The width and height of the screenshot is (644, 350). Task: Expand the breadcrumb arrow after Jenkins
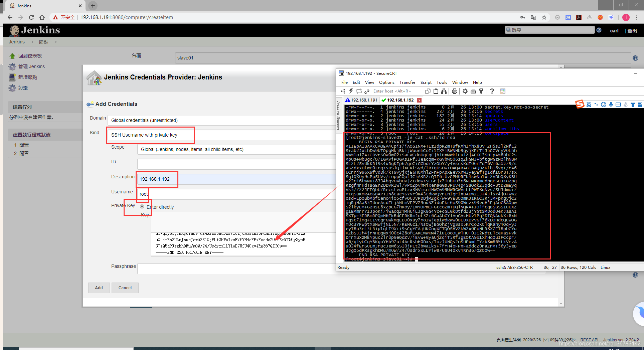tap(32, 42)
